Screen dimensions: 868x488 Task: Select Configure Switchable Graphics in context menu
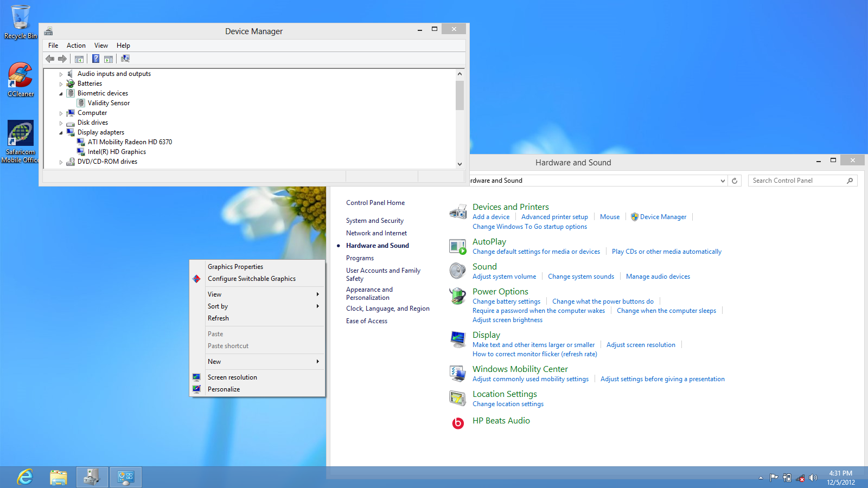click(x=252, y=279)
